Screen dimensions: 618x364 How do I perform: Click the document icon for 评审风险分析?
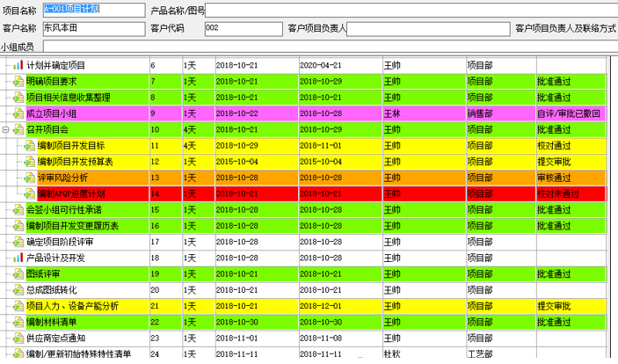(x=30, y=178)
